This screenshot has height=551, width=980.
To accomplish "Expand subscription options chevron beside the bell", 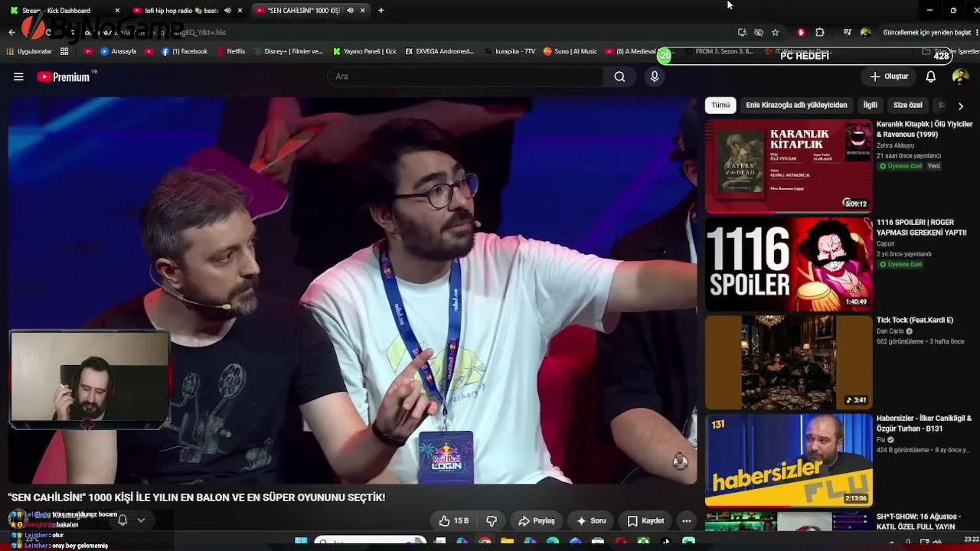I will [141, 520].
